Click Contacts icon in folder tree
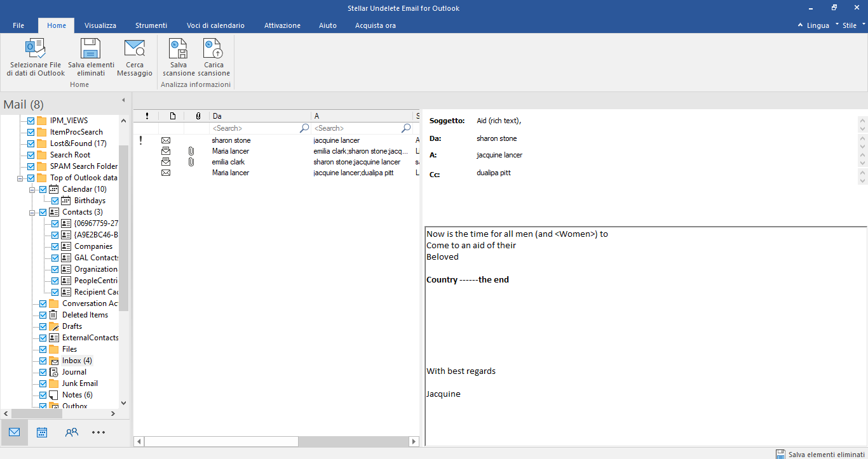The image size is (868, 459). click(x=54, y=212)
